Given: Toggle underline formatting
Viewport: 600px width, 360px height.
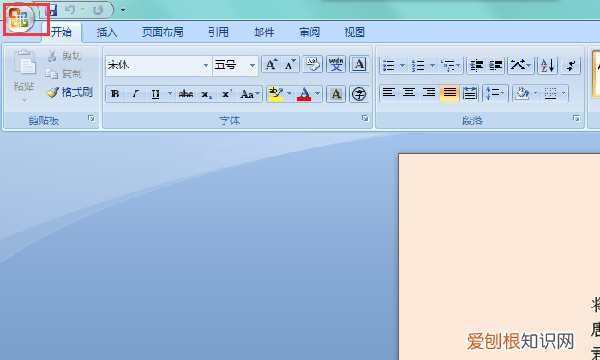Looking at the screenshot, I should click(x=155, y=94).
